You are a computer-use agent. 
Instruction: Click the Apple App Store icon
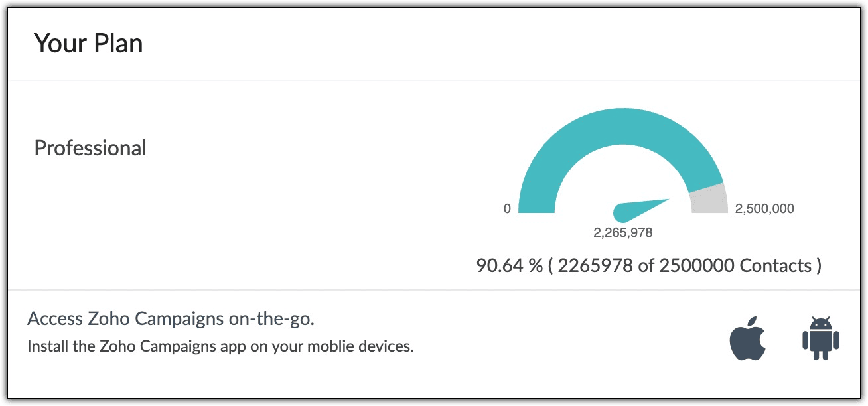point(748,339)
